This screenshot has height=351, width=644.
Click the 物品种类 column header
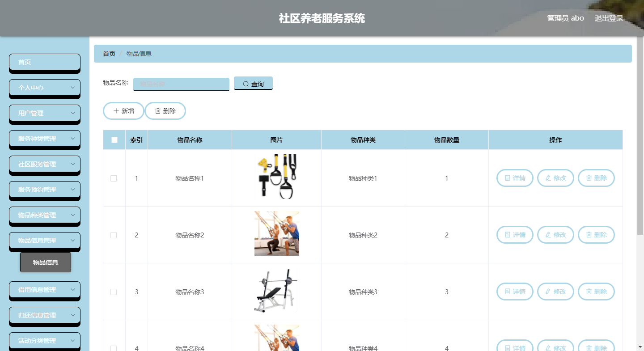[363, 140]
